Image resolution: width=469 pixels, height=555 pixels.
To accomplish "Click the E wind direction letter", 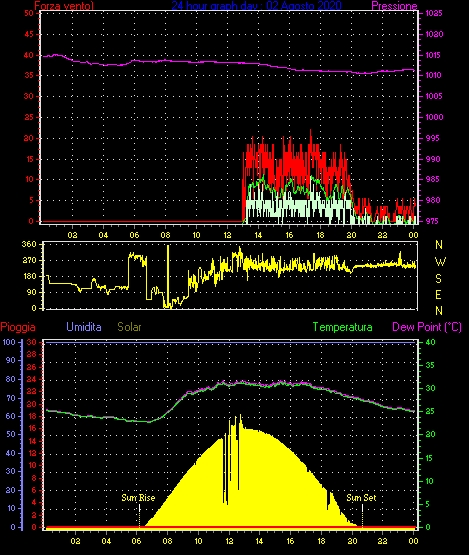I will [439, 294].
